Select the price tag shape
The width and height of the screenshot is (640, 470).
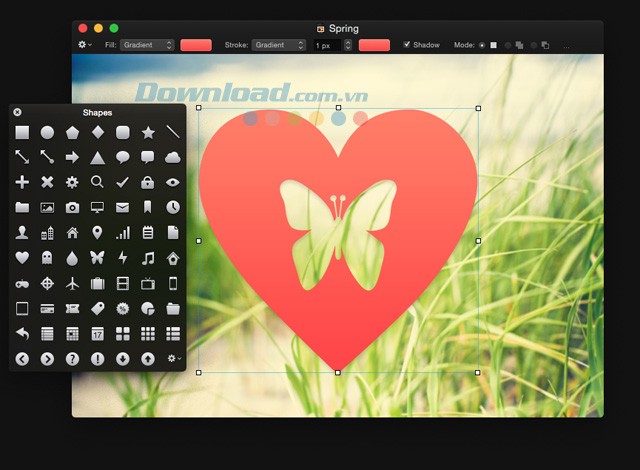tap(98, 308)
